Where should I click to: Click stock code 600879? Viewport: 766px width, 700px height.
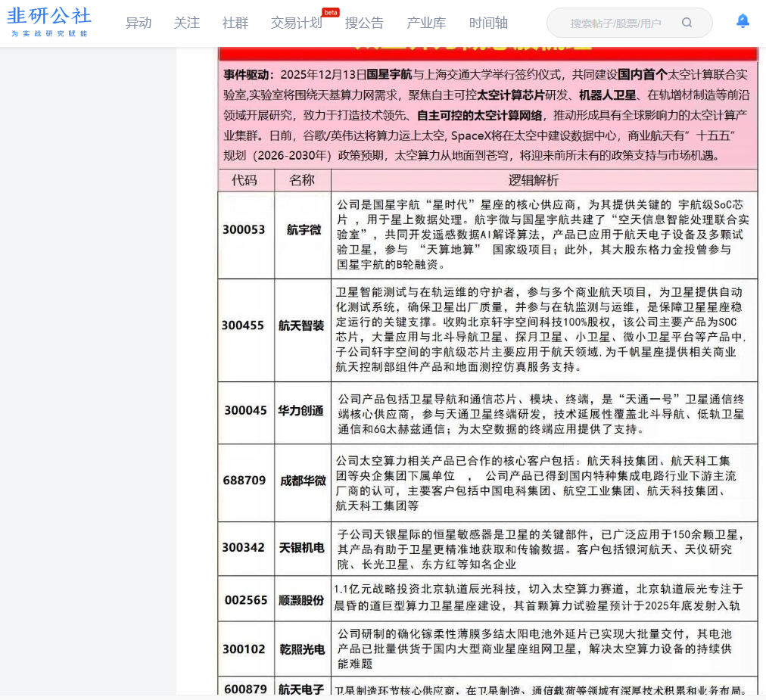(x=246, y=689)
